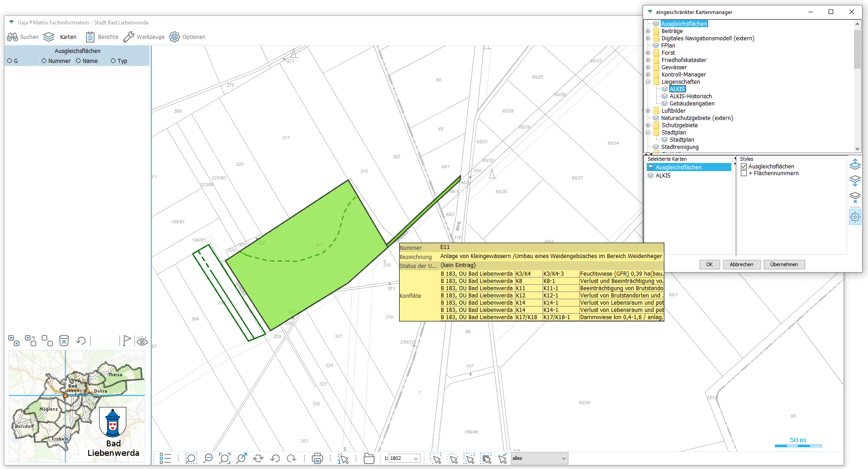The height and width of the screenshot is (469, 868).
Task: Remove selected layer with layer-X icon
Action: [854, 197]
